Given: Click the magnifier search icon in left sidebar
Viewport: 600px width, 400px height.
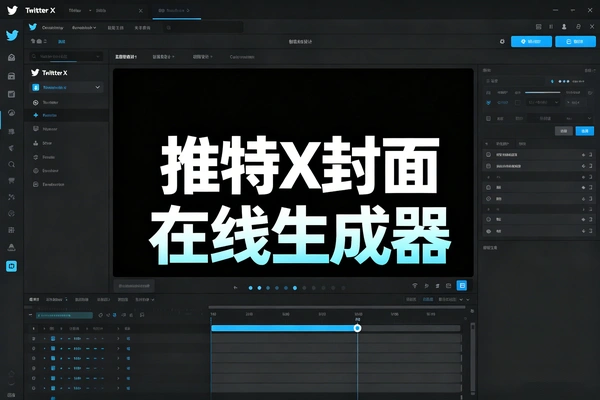Looking at the screenshot, I should coord(11,165).
